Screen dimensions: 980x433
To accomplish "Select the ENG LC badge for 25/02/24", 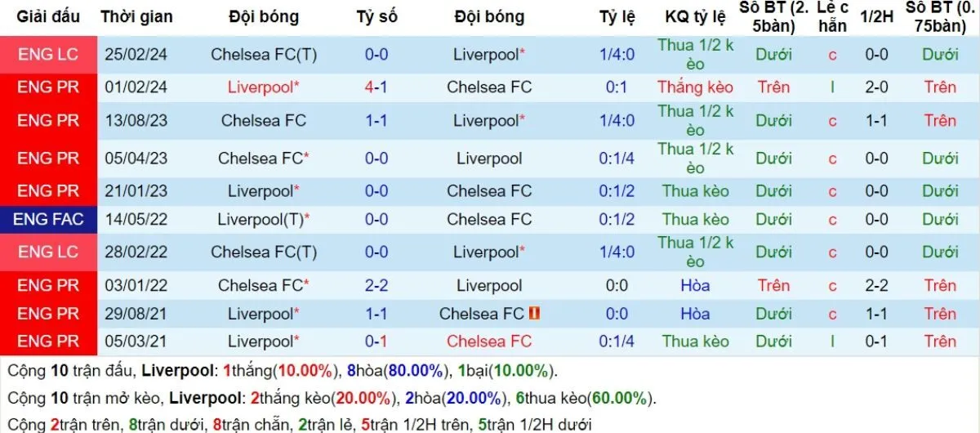I will click(47, 55).
